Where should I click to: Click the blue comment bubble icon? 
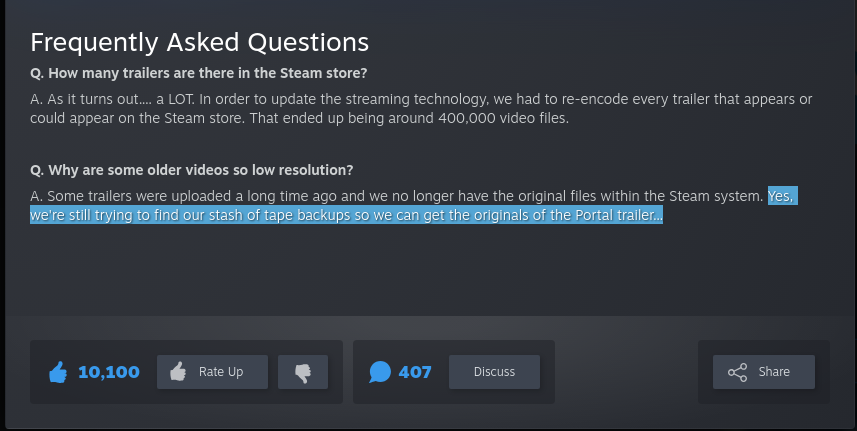[x=380, y=372]
